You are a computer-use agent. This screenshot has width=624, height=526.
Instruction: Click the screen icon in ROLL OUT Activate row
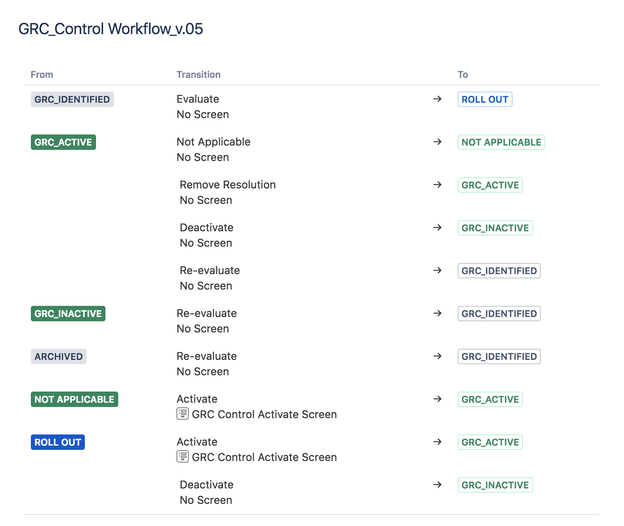click(x=182, y=456)
